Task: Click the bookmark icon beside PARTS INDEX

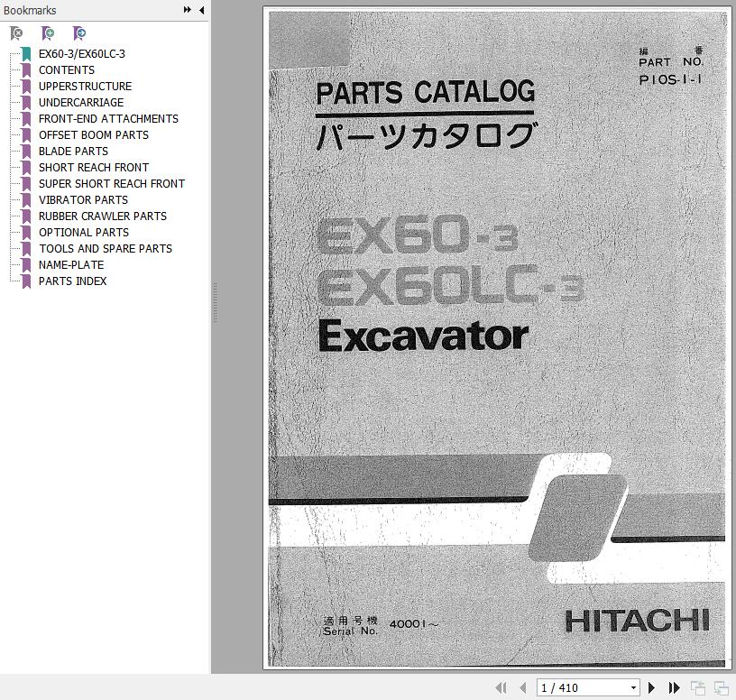Action: pyautogui.click(x=26, y=281)
